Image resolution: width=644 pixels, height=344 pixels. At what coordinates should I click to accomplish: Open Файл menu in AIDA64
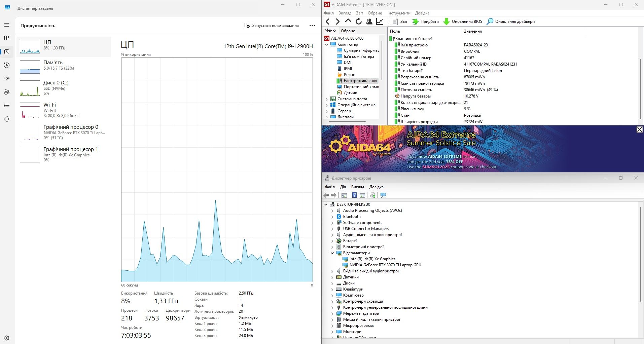pyautogui.click(x=329, y=13)
